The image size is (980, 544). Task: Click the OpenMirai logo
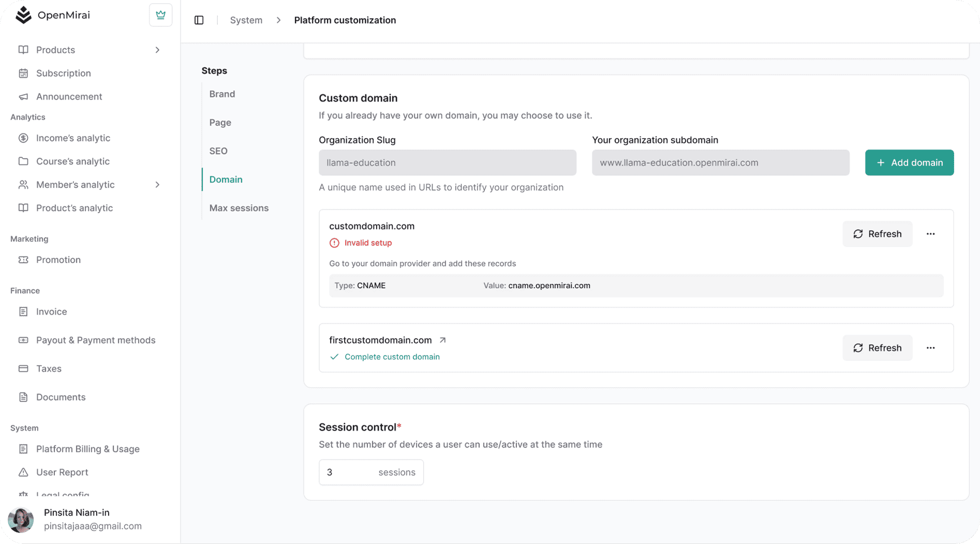point(24,15)
